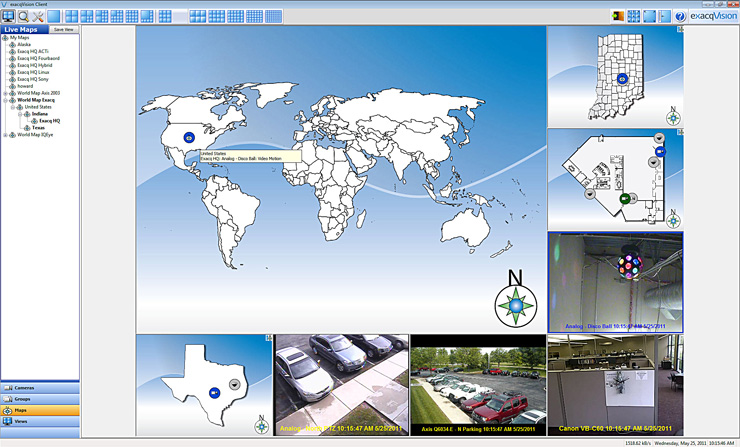Click the Save View button
The height and width of the screenshot is (447, 740).
click(x=64, y=30)
